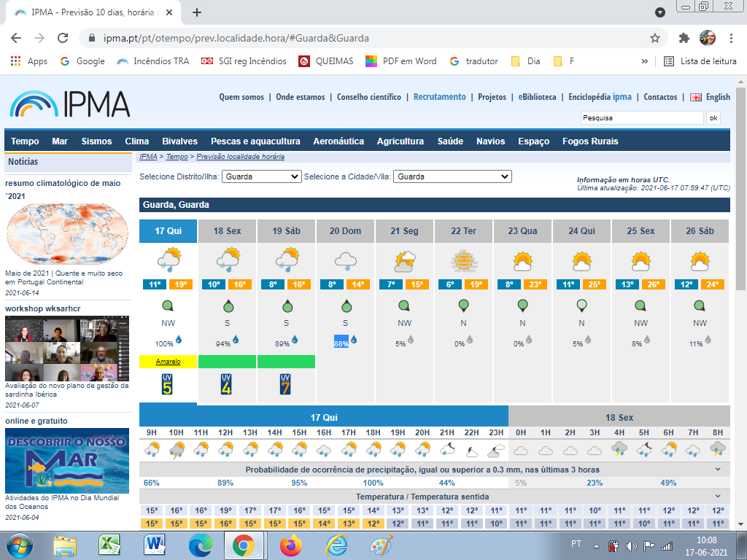This screenshot has width=747, height=560.
Task: Click the UV index 5 icon
Action: coord(167,384)
